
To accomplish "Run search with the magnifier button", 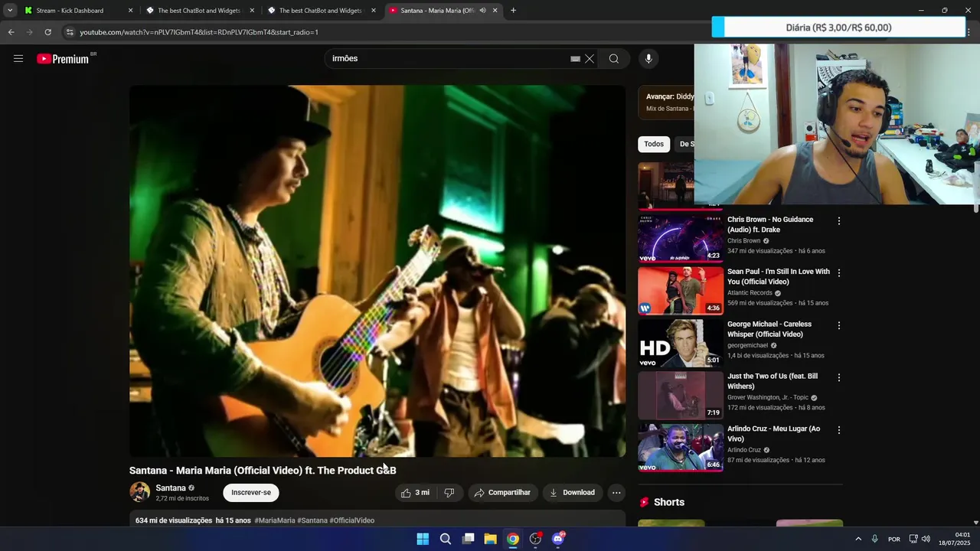I will (x=614, y=59).
